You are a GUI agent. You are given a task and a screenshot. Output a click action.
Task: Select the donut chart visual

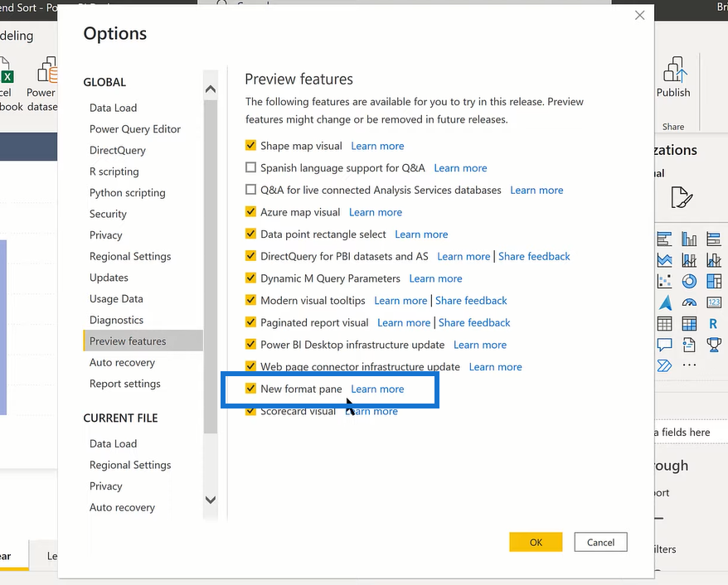689,281
